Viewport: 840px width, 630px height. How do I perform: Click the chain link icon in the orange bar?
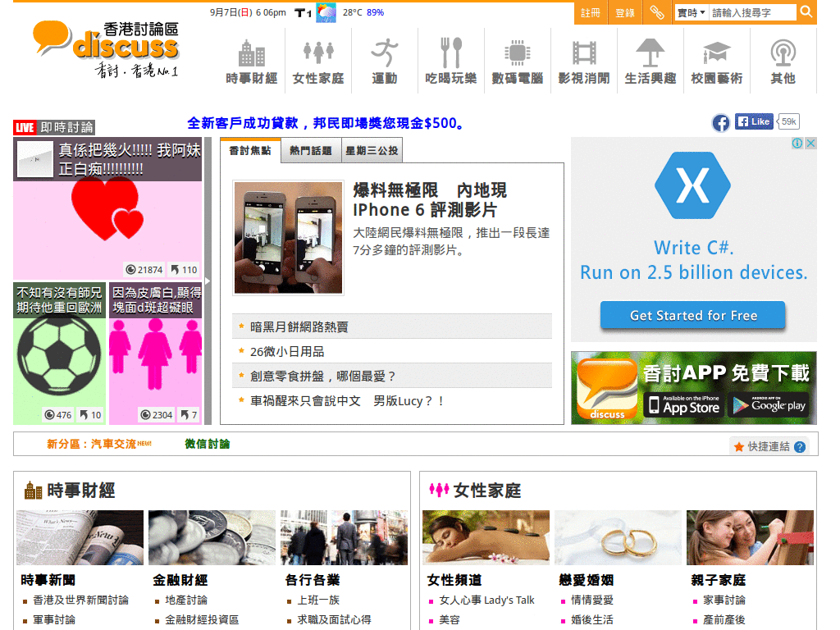click(657, 13)
